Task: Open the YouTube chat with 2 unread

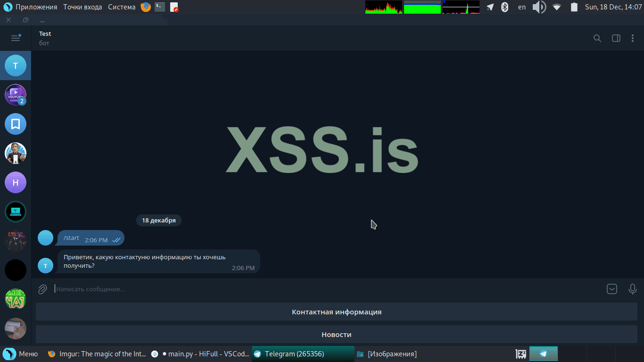Action: [16, 95]
